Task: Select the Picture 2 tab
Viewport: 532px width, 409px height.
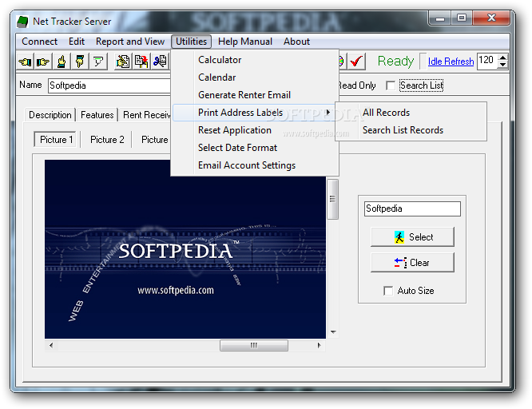Action: pos(107,140)
